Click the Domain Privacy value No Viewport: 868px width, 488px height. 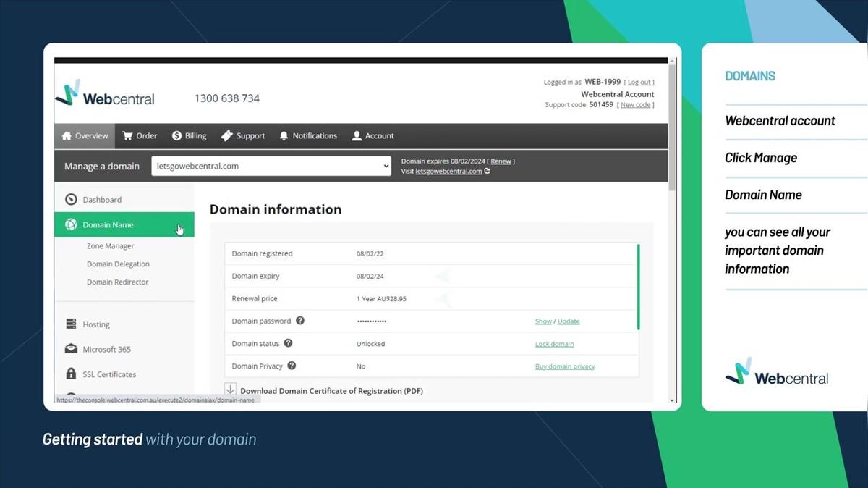pyautogui.click(x=361, y=366)
